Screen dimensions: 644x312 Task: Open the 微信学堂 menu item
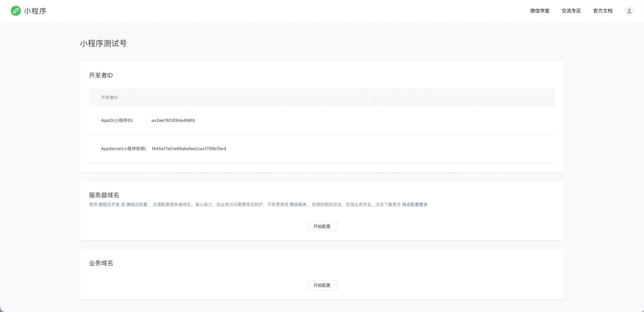[x=540, y=11]
